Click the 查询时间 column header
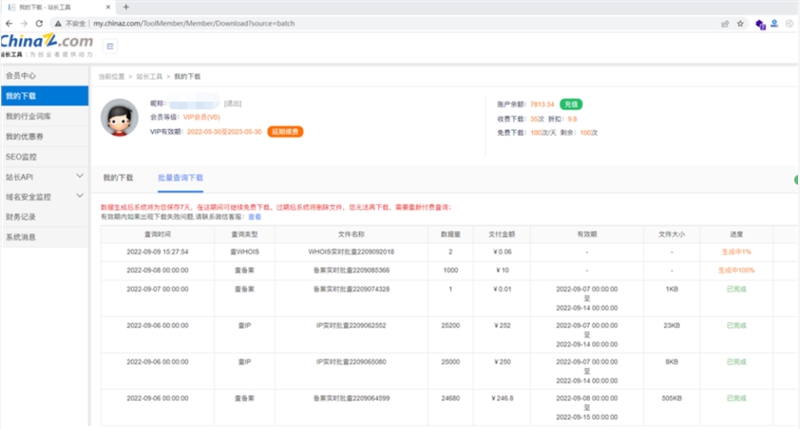Image resolution: width=800 pixels, height=429 pixels. click(x=158, y=234)
